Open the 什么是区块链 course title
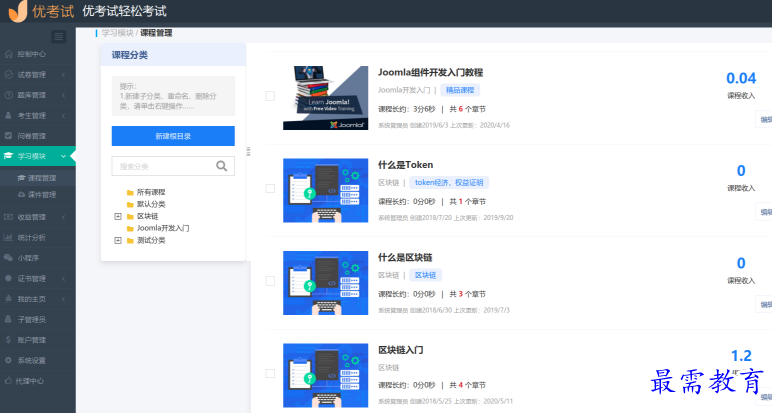This screenshot has width=772, height=413. pyautogui.click(x=405, y=257)
